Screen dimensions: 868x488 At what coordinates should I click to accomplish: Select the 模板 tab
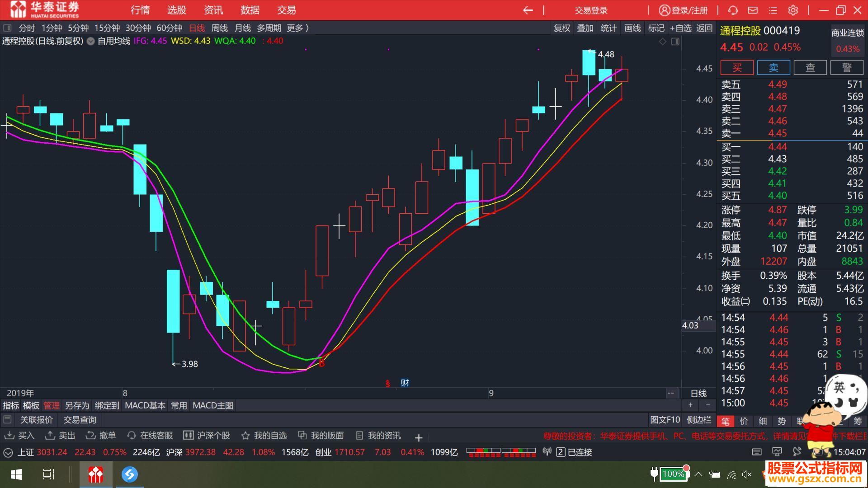[x=31, y=405]
